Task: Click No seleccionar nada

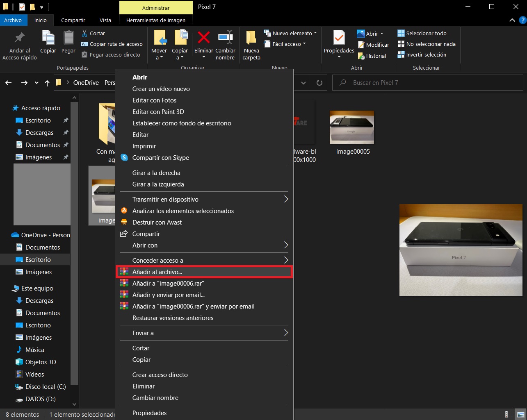Action: click(427, 44)
